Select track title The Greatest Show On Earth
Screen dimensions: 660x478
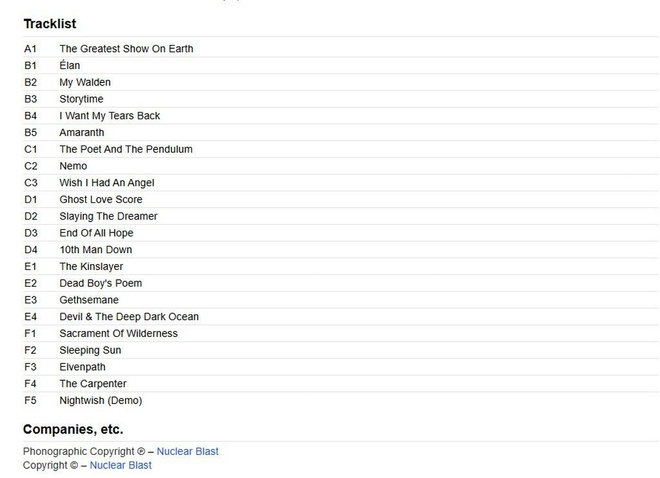[x=126, y=49]
